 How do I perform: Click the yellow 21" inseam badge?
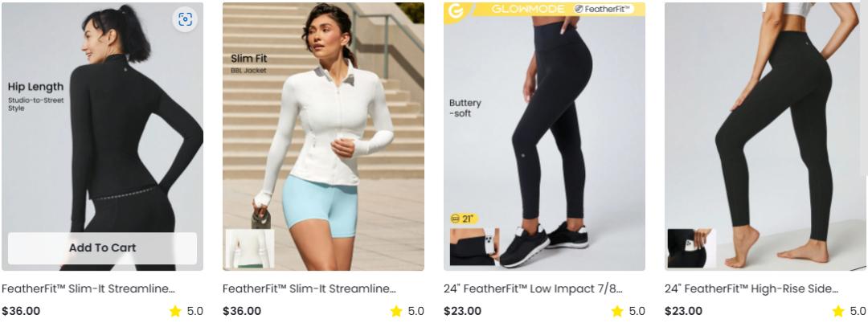[464, 219]
